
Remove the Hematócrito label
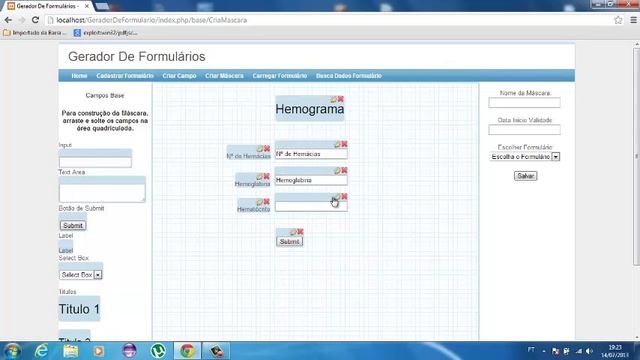click(267, 202)
